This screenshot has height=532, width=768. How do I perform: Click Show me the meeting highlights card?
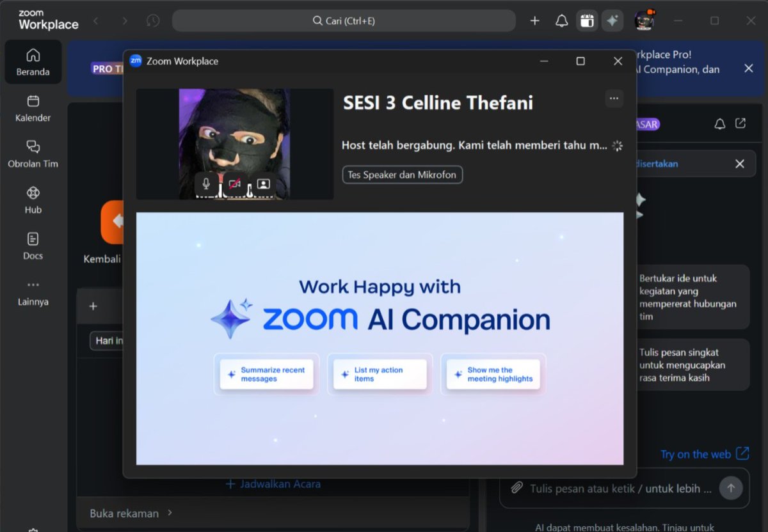(493, 375)
